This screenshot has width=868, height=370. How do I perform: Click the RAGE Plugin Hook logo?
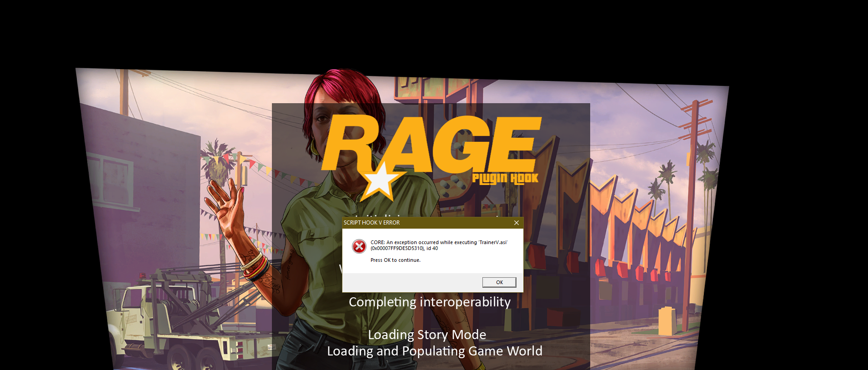(x=431, y=157)
